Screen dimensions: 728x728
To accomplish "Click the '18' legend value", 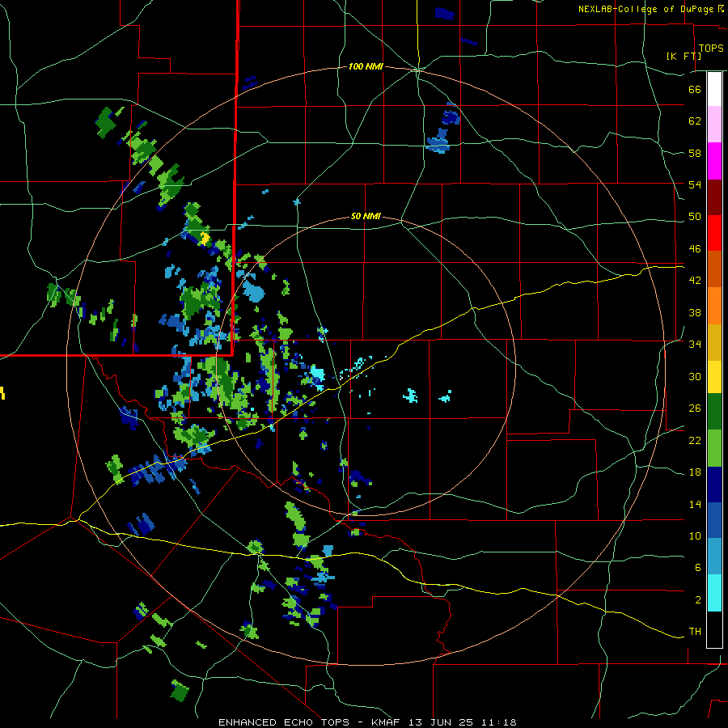I will click(x=695, y=472).
